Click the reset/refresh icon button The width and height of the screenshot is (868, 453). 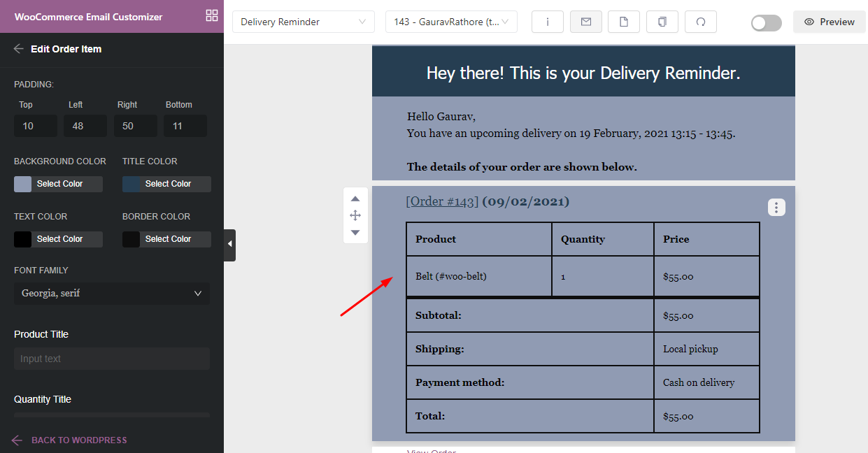coord(701,22)
